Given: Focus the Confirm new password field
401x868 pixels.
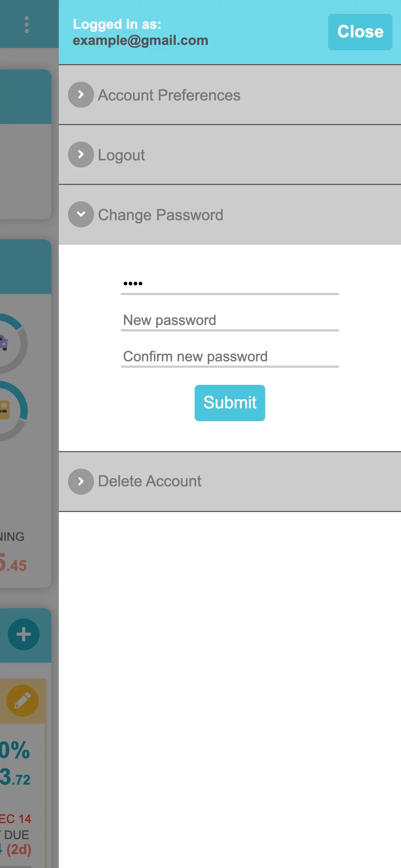Looking at the screenshot, I should click(x=230, y=357).
